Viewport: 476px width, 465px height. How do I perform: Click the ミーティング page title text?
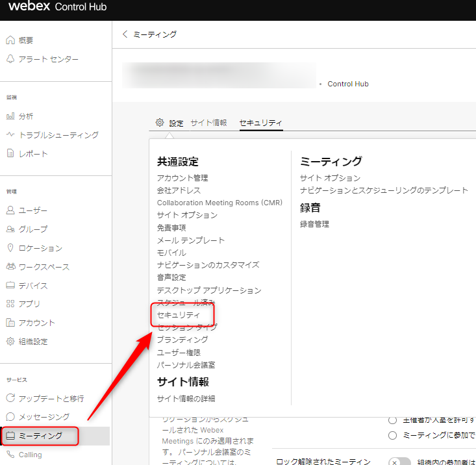155,34
